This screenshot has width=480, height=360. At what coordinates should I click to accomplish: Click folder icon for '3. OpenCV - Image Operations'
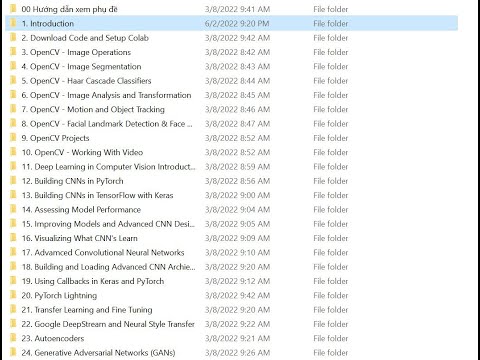[x=13, y=51]
